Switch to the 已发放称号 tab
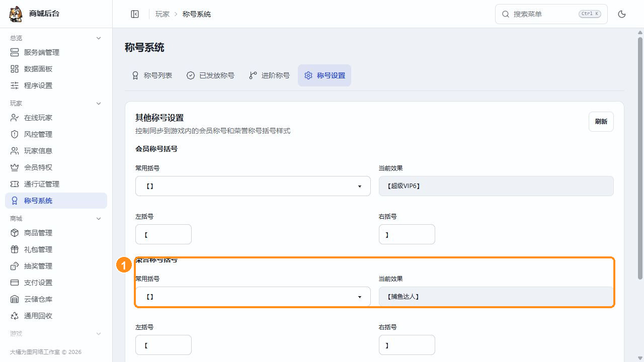 pyautogui.click(x=210, y=75)
